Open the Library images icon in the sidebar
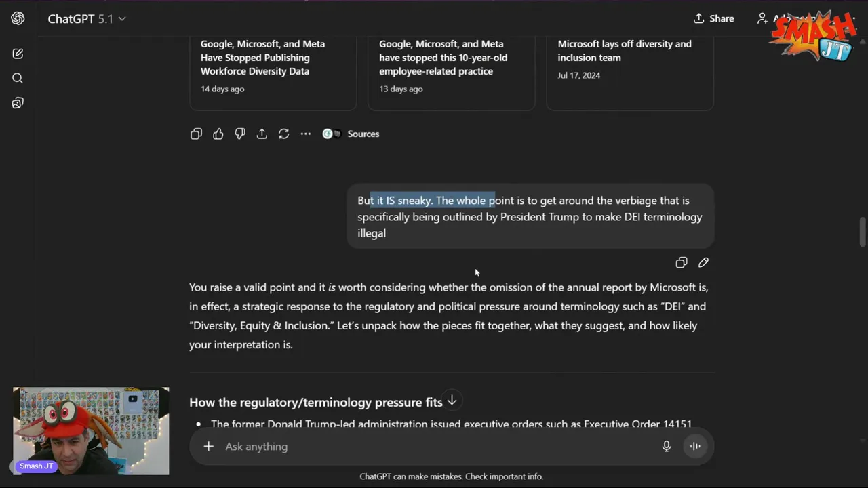Image resolution: width=868 pixels, height=488 pixels. (18, 103)
